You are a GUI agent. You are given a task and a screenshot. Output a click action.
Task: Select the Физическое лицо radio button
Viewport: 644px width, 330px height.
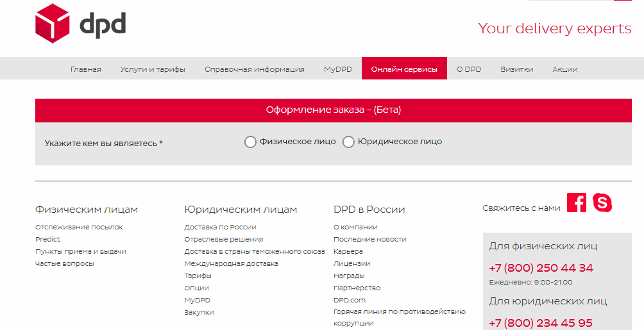tap(250, 142)
